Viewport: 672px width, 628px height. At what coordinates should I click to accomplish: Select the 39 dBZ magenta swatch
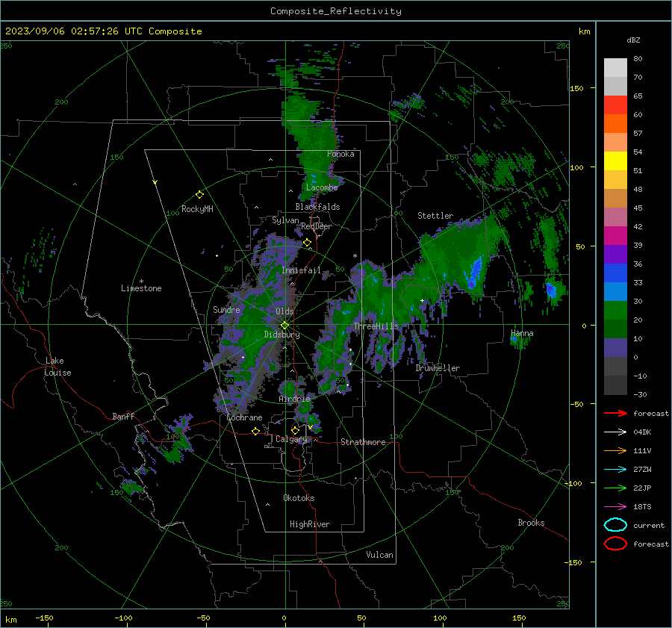click(615, 235)
